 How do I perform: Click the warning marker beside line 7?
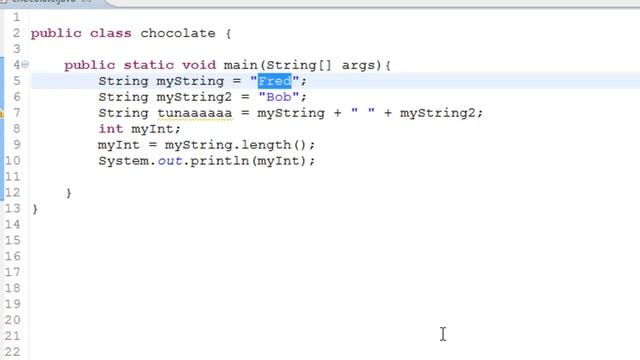coord(2,113)
